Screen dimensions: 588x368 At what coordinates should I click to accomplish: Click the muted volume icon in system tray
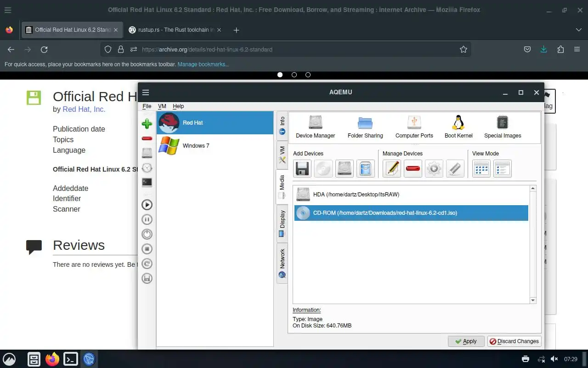pyautogui.click(x=554, y=359)
